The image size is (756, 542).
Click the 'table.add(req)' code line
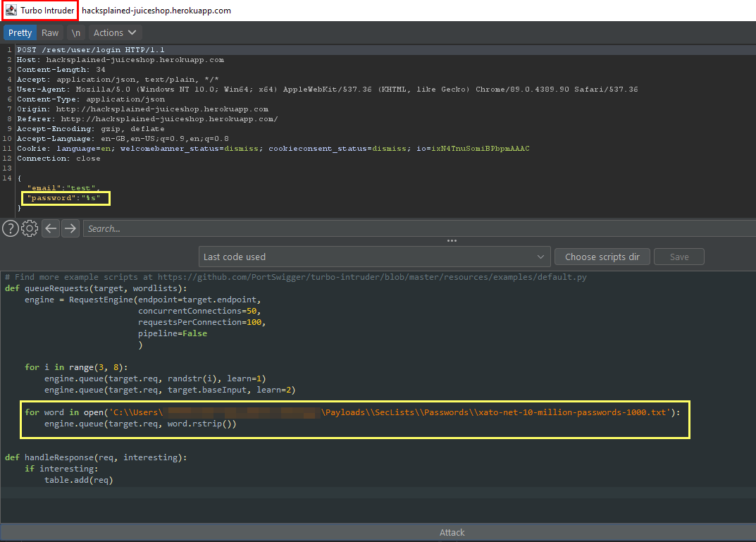tap(79, 480)
